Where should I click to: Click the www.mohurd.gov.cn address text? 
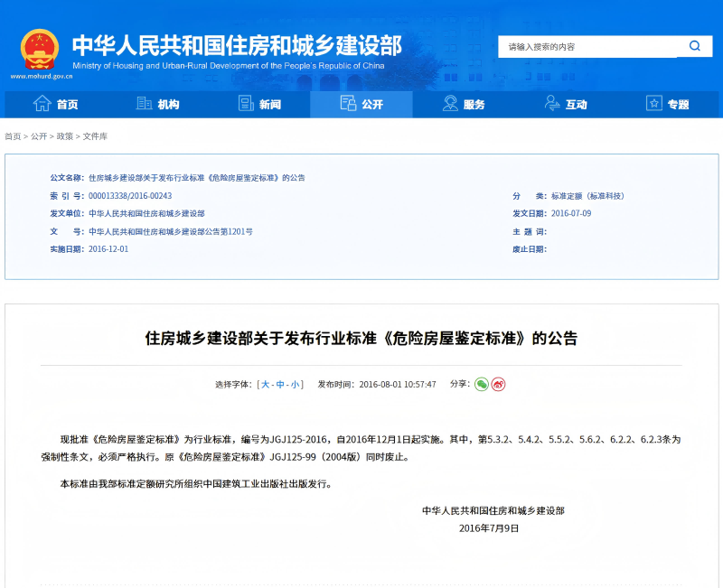(x=42, y=76)
